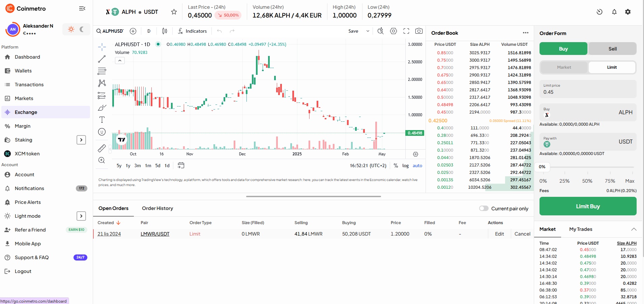
Task: Open the chart interval D dropdown
Action: tap(149, 31)
